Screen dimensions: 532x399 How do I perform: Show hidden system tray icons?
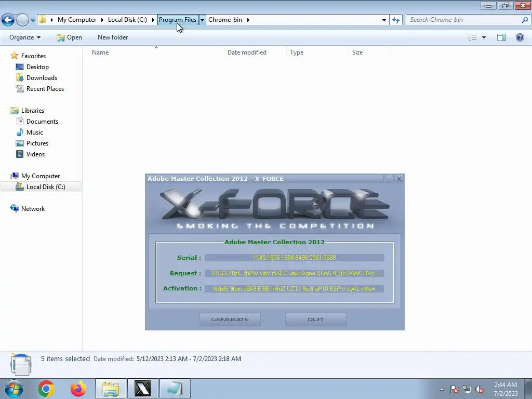click(x=442, y=389)
